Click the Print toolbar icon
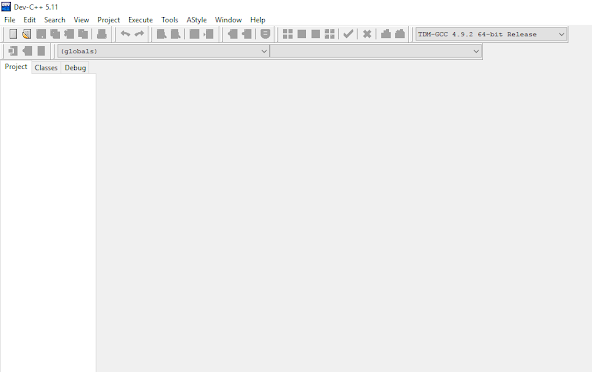The height and width of the screenshot is (372, 592). click(x=102, y=34)
